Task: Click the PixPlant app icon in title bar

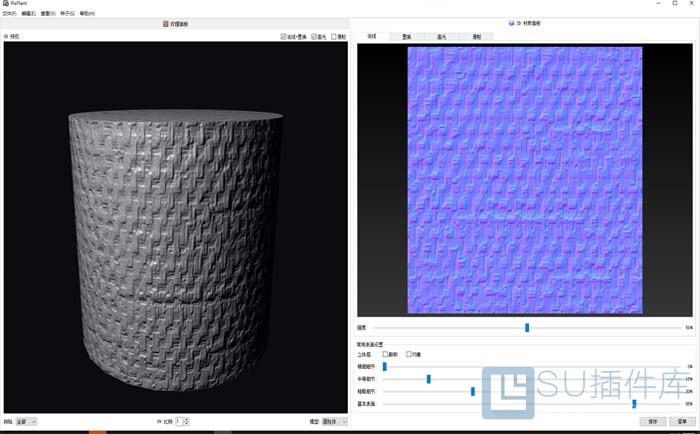Action: click(x=5, y=4)
